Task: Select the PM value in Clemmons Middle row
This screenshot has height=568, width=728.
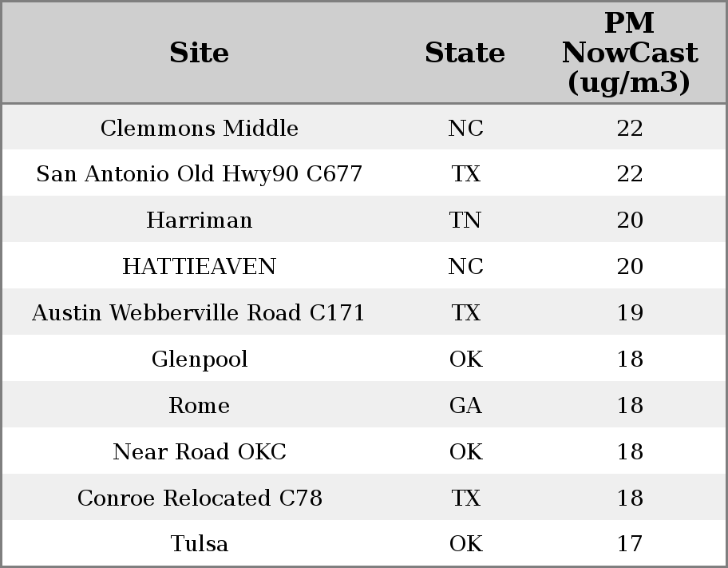Action: [x=630, y=129]
